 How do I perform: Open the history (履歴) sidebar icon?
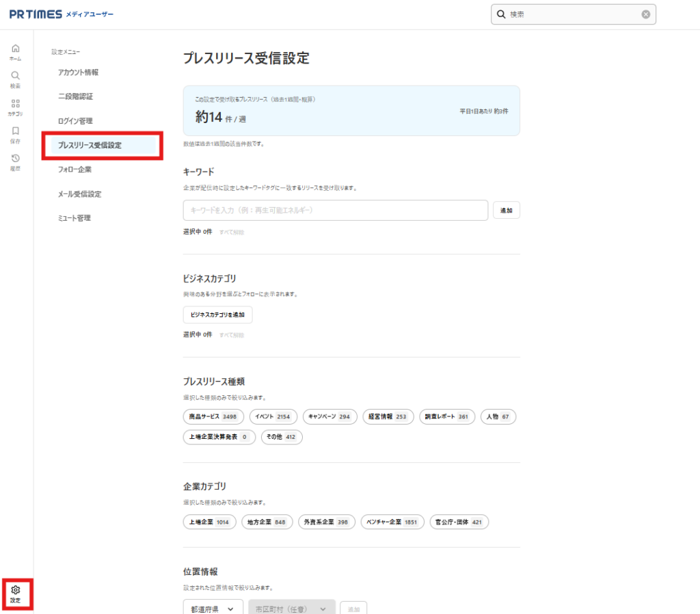coord(16,163)
